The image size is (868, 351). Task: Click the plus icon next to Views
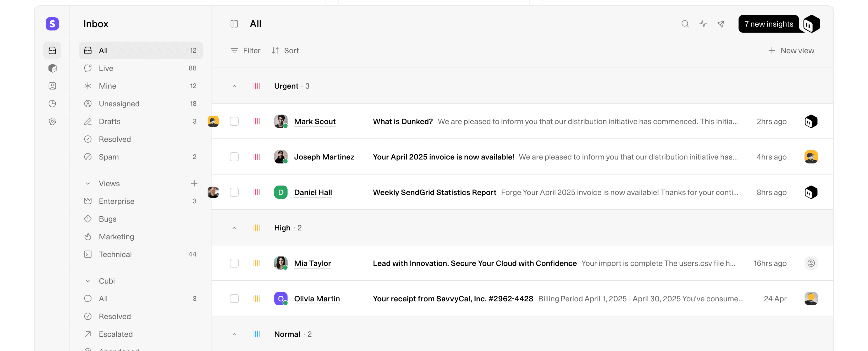[194, 183]
